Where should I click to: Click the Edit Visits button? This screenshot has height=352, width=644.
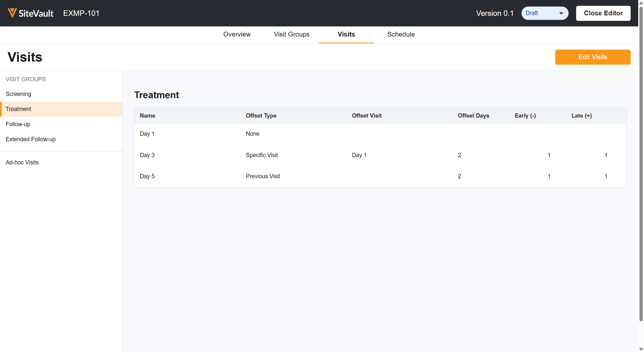point(593,57)
